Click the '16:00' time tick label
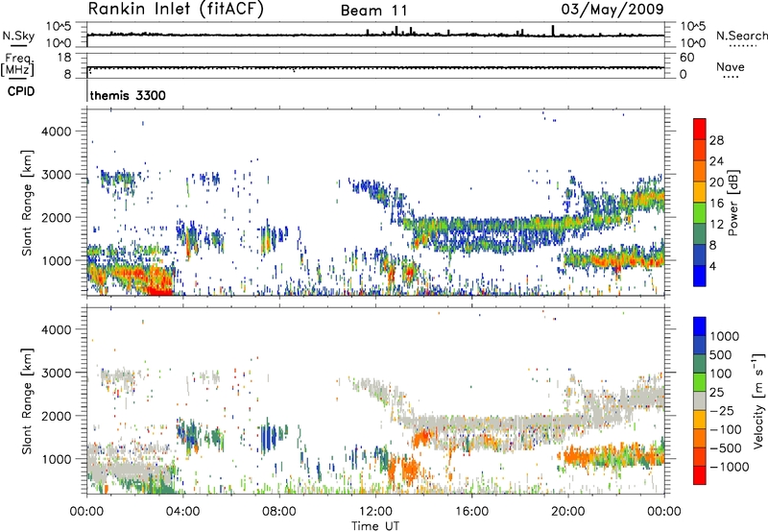Screen dimensions: 768x532 tap(471, 512)
